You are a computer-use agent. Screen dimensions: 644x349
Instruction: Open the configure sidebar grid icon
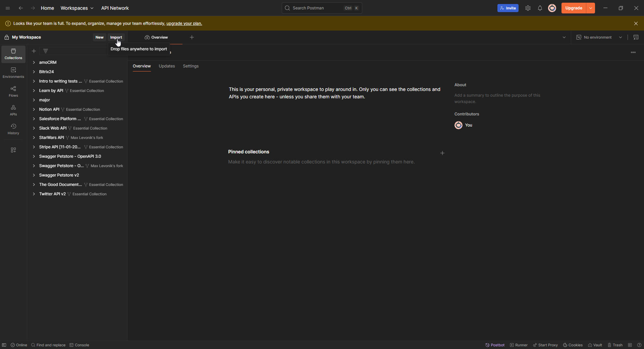pyautogui.click(x=13, y=150)
